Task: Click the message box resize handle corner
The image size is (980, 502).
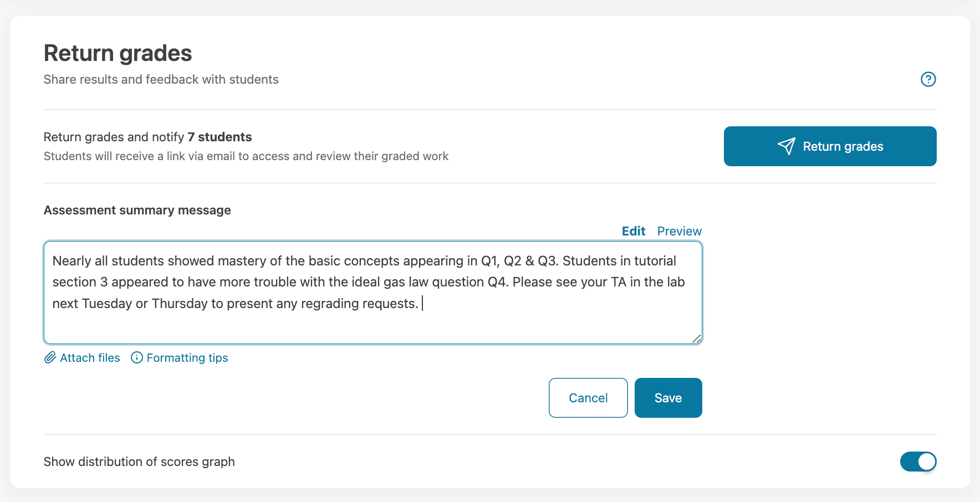Action: tap(697, 339)
